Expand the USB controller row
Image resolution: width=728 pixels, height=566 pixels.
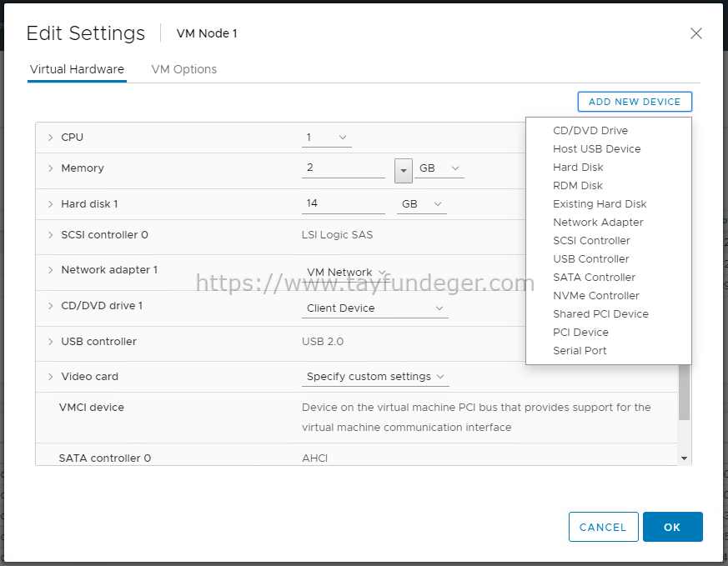pos(51,342)
